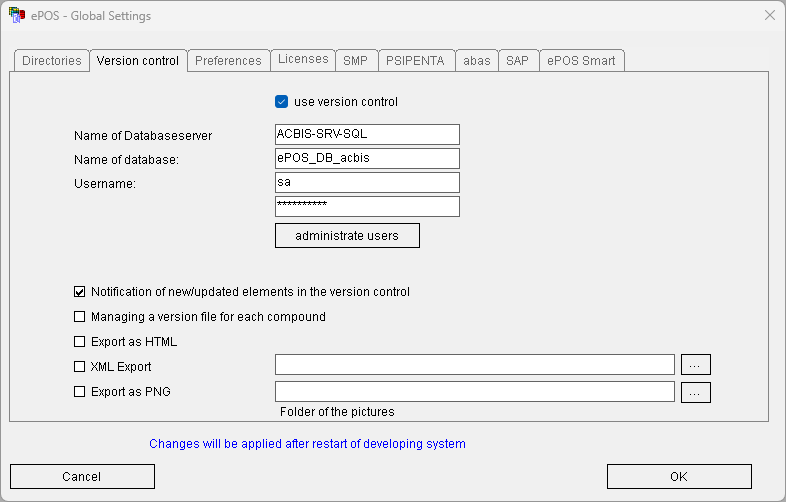Select the SAP tab
The height and width of the screenshot is (502, 786).
point(517,61)
